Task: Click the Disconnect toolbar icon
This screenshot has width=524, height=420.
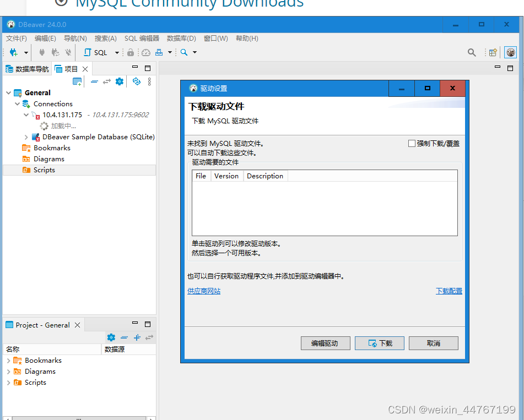Action: click(x=68, y=52)
